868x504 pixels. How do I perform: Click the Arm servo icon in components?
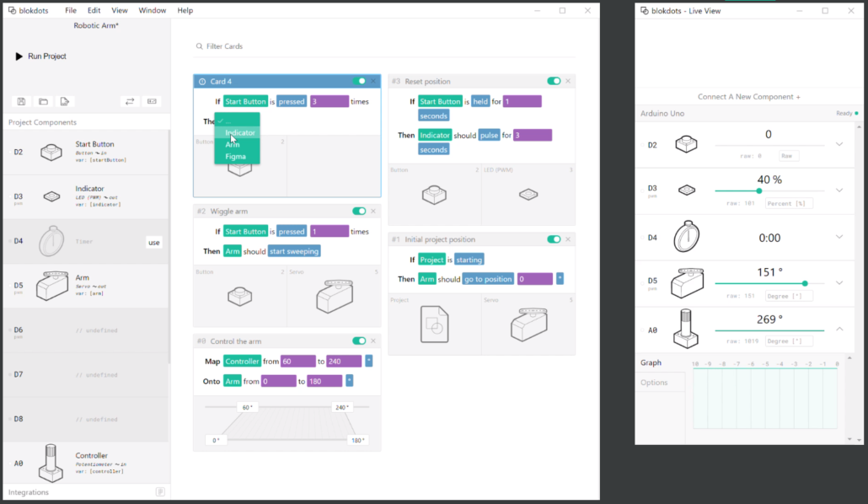[52, 286]
